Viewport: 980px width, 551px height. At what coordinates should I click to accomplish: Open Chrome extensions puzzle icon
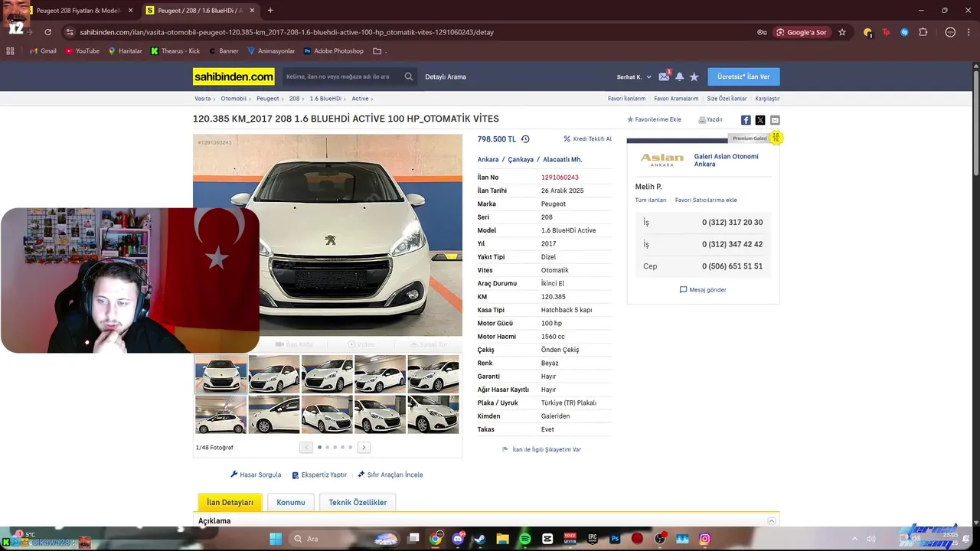point(923,32)
